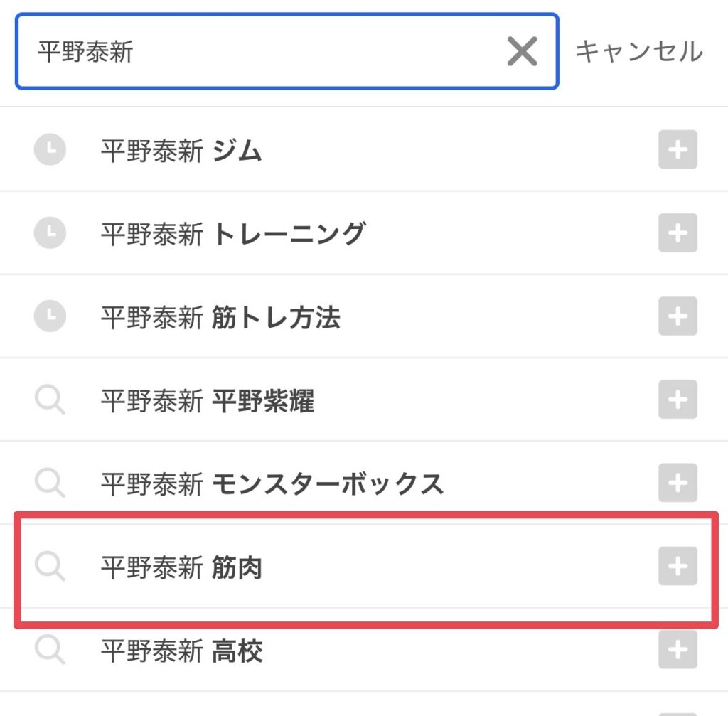Open suggestion 平野泰新 平野紫耀
Screen dimensions: 728x716
pos(364,400)
